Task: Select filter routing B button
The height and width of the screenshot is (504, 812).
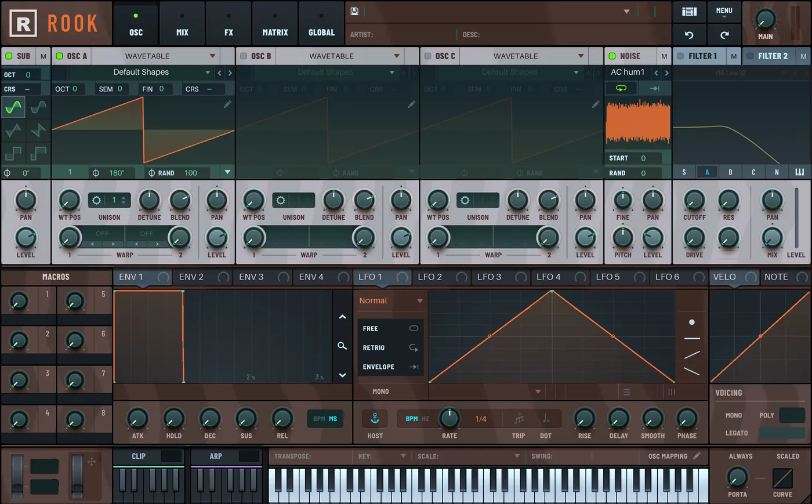Action: (730, 172)
